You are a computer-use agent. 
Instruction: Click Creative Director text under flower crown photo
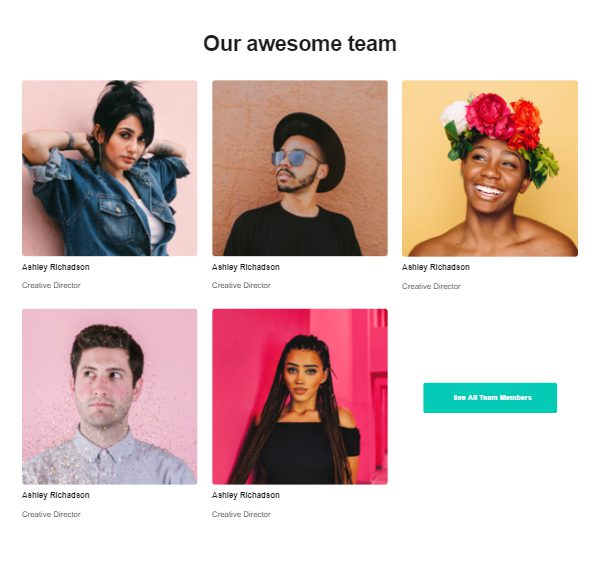pyautogui.click(x=431, y=286)
